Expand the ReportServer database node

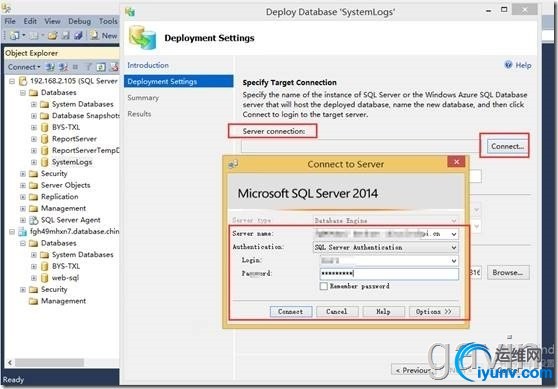(34, 139)
